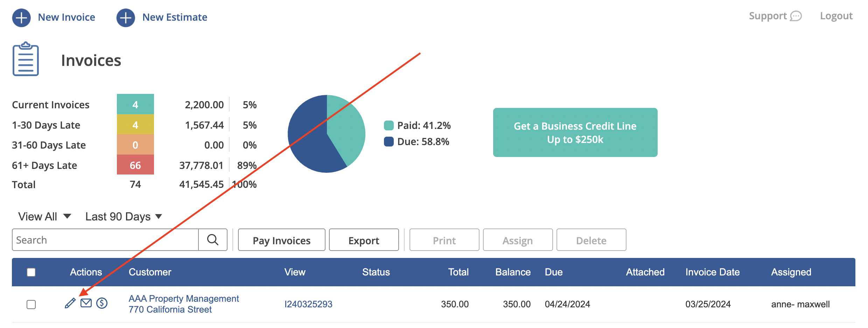Click the New Estimate link text
The height and width of the screenshot is (328, 868).
coord(175,17)
